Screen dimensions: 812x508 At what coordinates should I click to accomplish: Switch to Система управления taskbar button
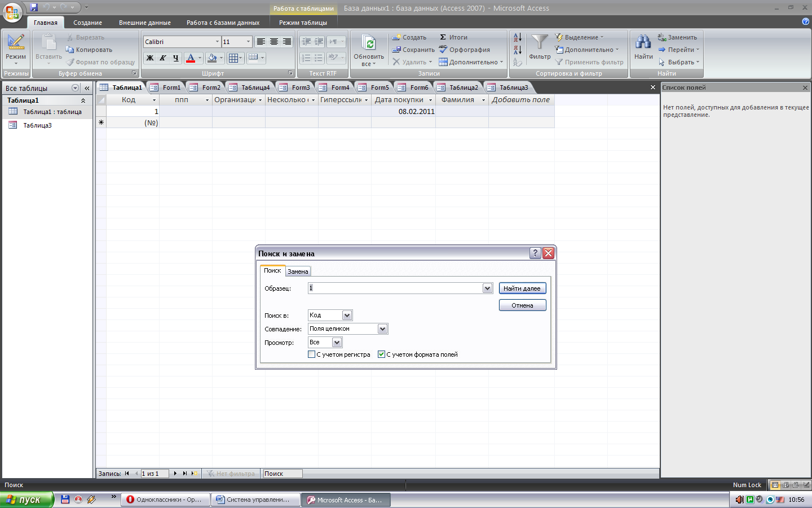pos(255,500)
